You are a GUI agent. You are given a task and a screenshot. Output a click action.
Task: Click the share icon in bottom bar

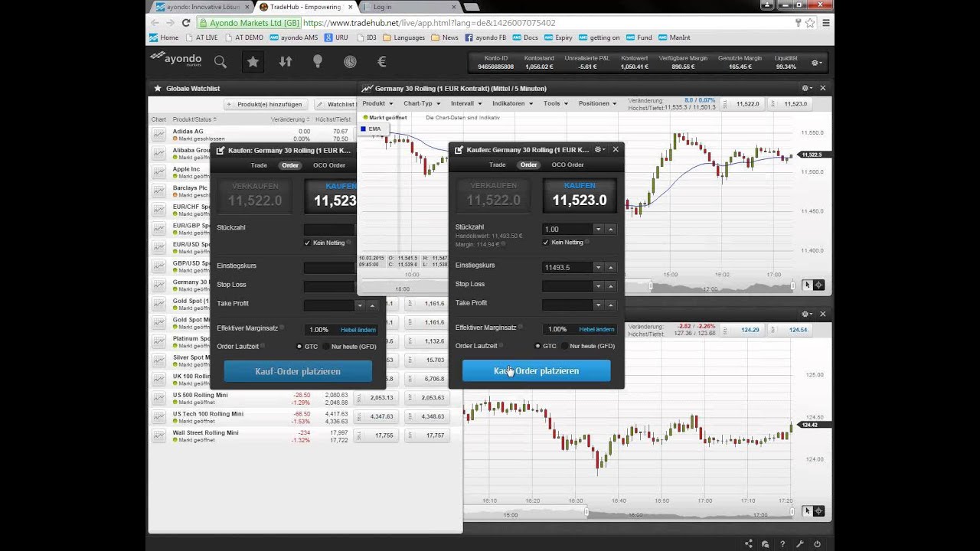(749, 544)
